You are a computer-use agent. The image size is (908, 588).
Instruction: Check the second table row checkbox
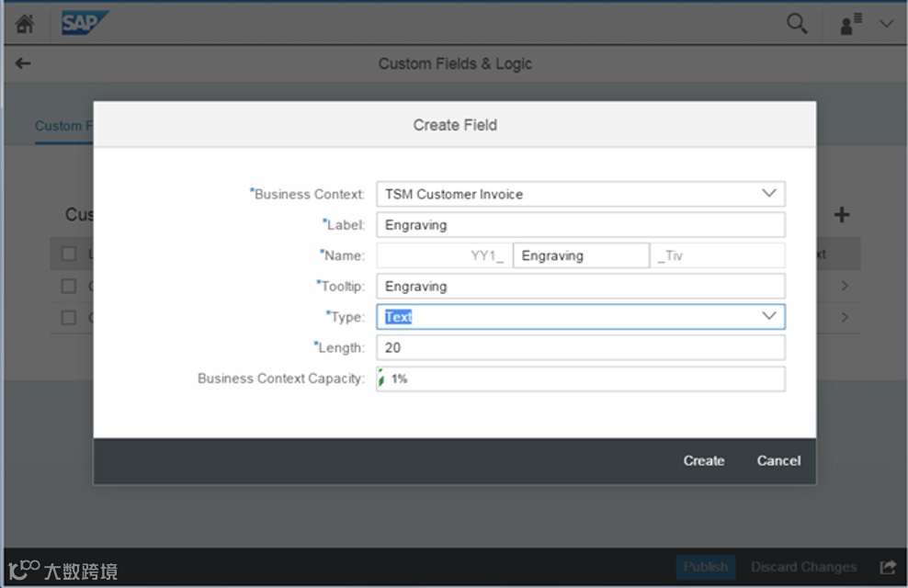tap(69, 317)
